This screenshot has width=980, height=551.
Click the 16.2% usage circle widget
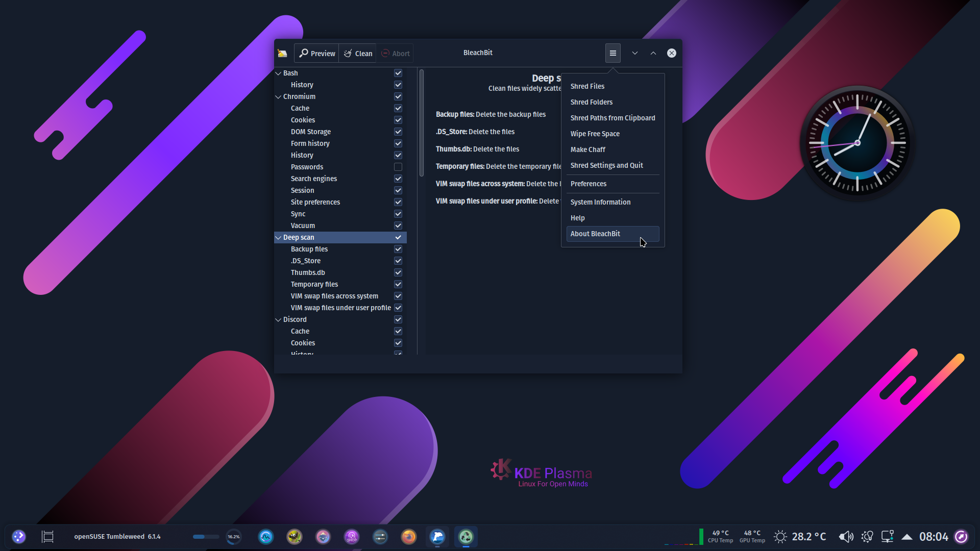pos(234,537)
